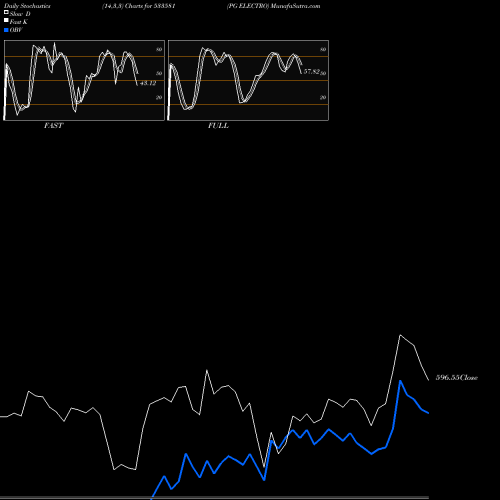Click the Slow D legend swatch
Screen dimensions: 500x500
point(6,12)
